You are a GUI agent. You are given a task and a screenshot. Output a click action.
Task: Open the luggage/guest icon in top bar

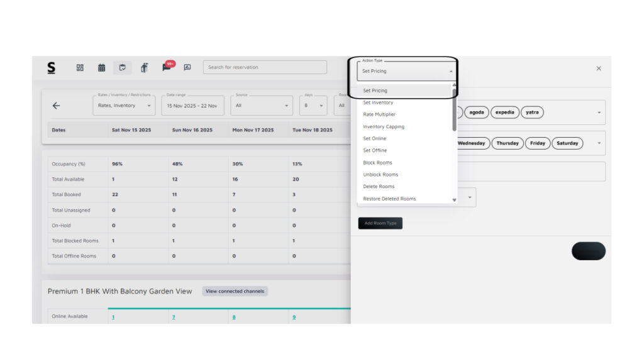(144, 67)
